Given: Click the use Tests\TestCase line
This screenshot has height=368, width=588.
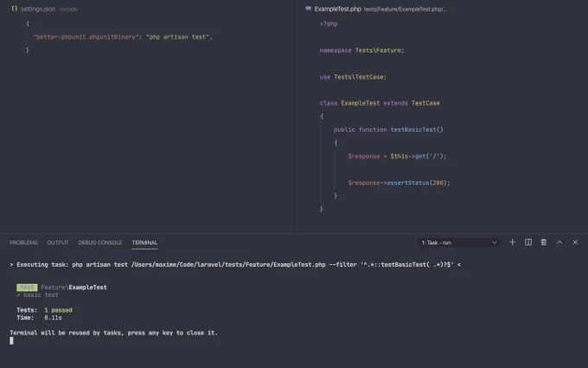Looking at the screenshot, I should coord(353,77).
